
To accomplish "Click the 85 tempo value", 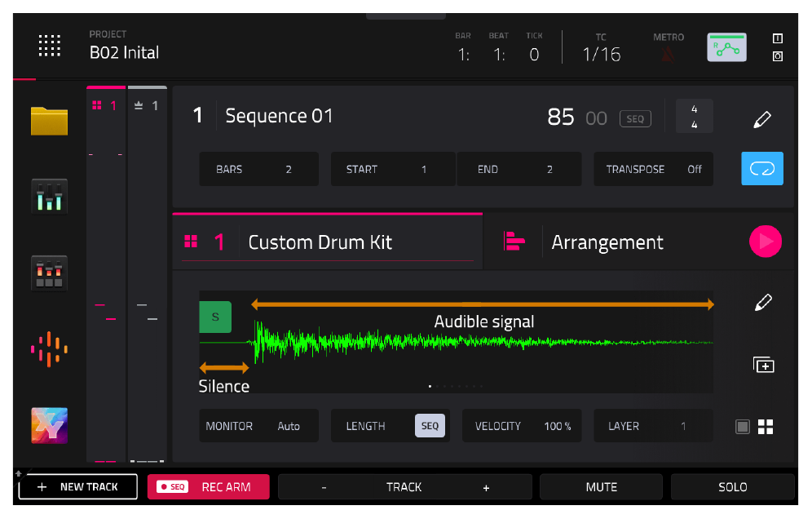I will 561,118.
